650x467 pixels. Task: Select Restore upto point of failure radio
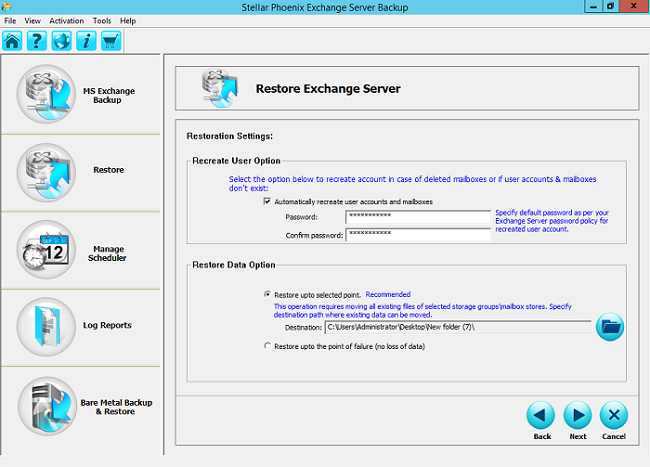point(267,346)
